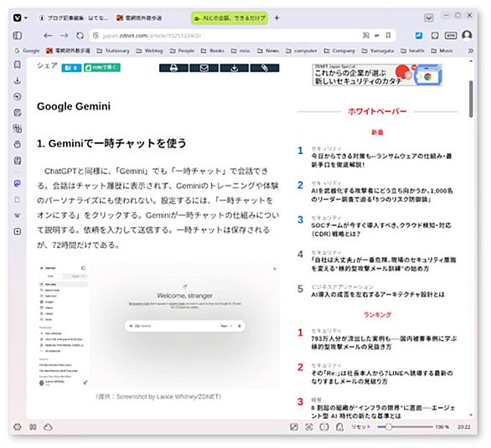Open whitepaper 1 about ランサムウェアの仕組み

381,160
